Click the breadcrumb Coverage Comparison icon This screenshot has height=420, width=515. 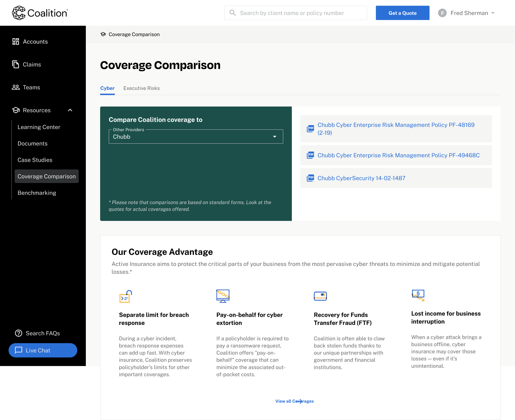point(103,34)
